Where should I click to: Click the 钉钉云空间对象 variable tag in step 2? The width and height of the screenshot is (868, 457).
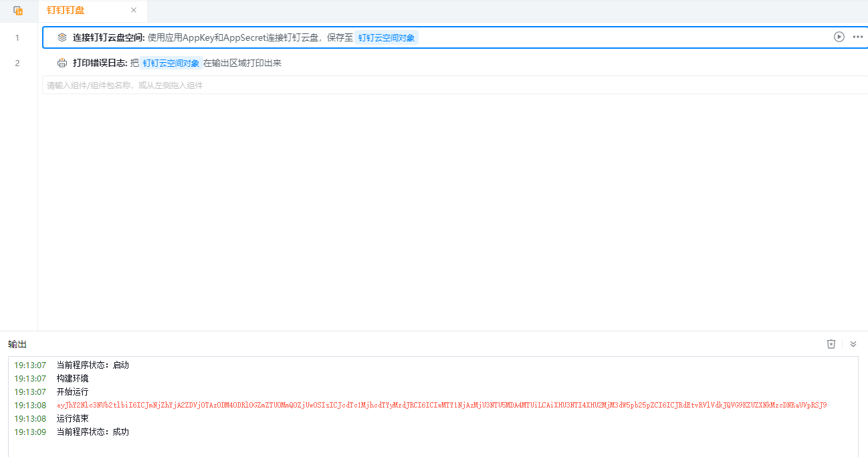171,63
